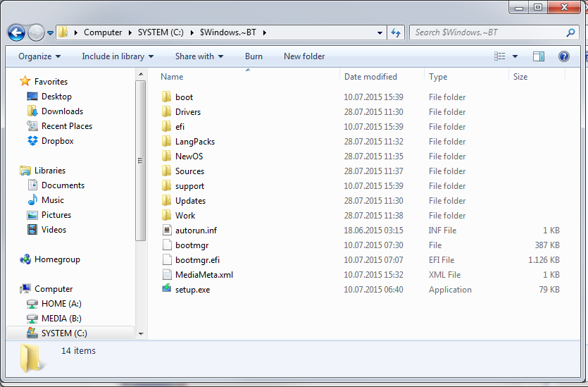The width and height of the screenshot is (588, 387).
Task: Select the MediaMeta.xml file icon
Action: pyautogui.click(x=166, y=275)
